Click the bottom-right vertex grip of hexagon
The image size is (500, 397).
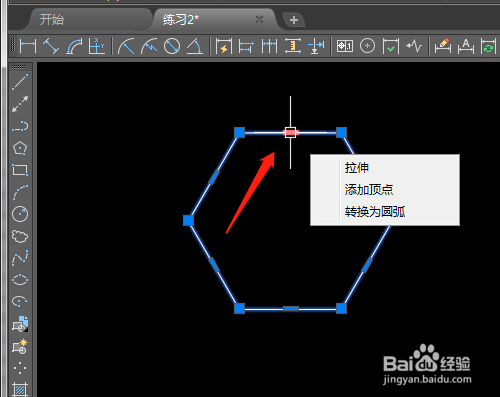[341, 308]
